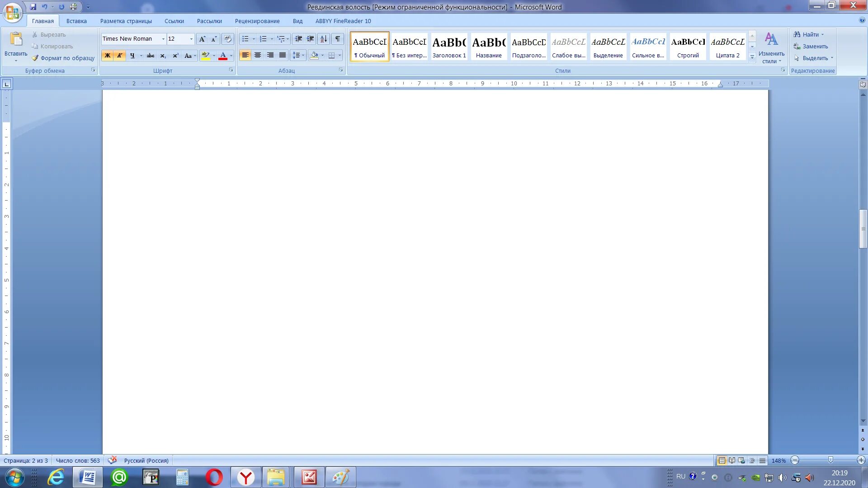
Task: Apply superscript formatting
Action: point(175,56)
